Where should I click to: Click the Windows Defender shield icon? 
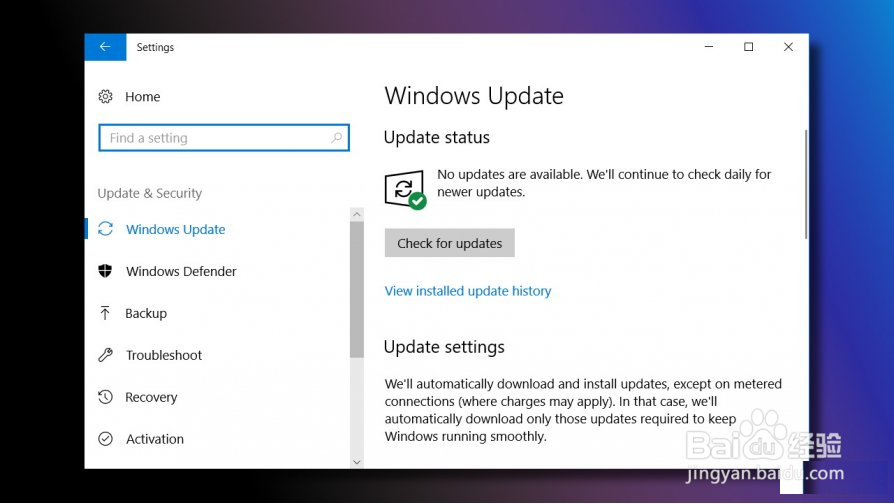[105, 271]
